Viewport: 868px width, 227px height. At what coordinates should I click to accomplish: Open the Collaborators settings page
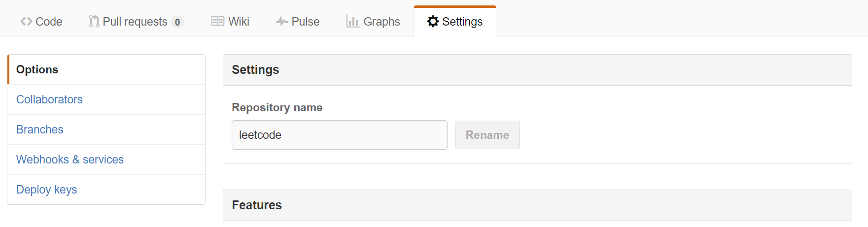click(x=106, y=99)
